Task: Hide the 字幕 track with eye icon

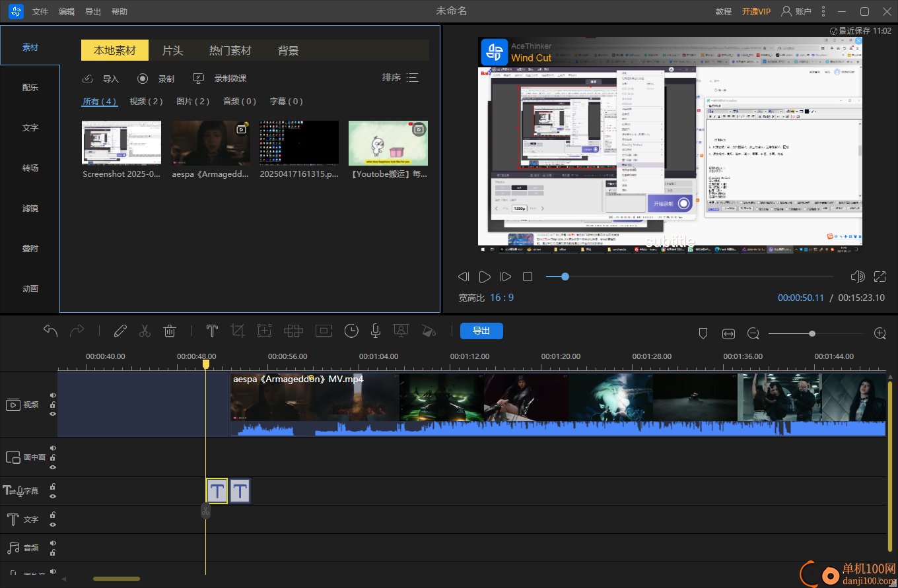Action: tap(53, 496)
